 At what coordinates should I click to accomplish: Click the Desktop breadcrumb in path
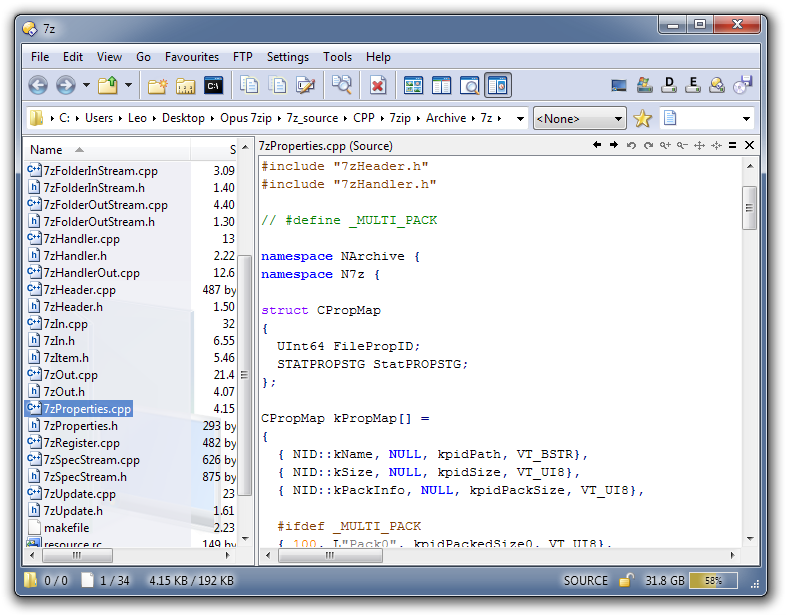183,118
